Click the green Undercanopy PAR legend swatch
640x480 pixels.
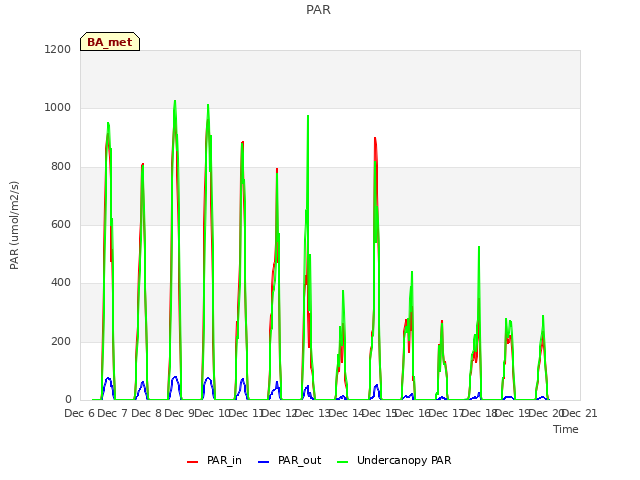[343, 462]
